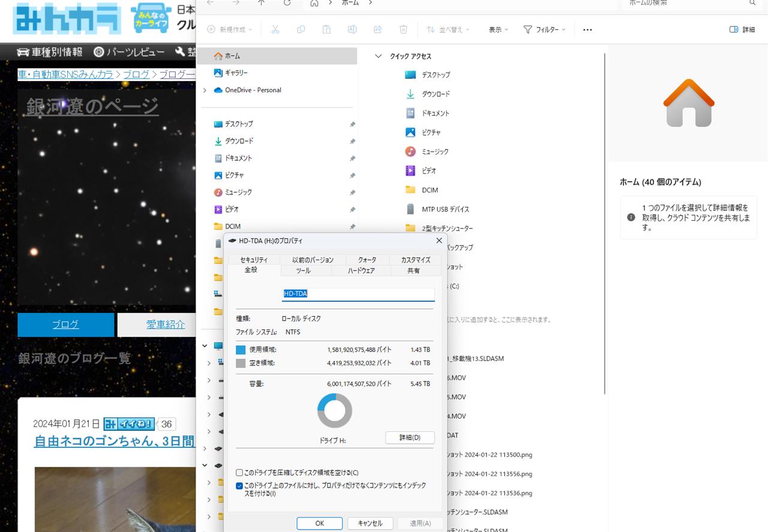Switch to the 以前のバージョン tab
Image resolution: width=768 pixels, height=532 pixels.
click(313, 260)
